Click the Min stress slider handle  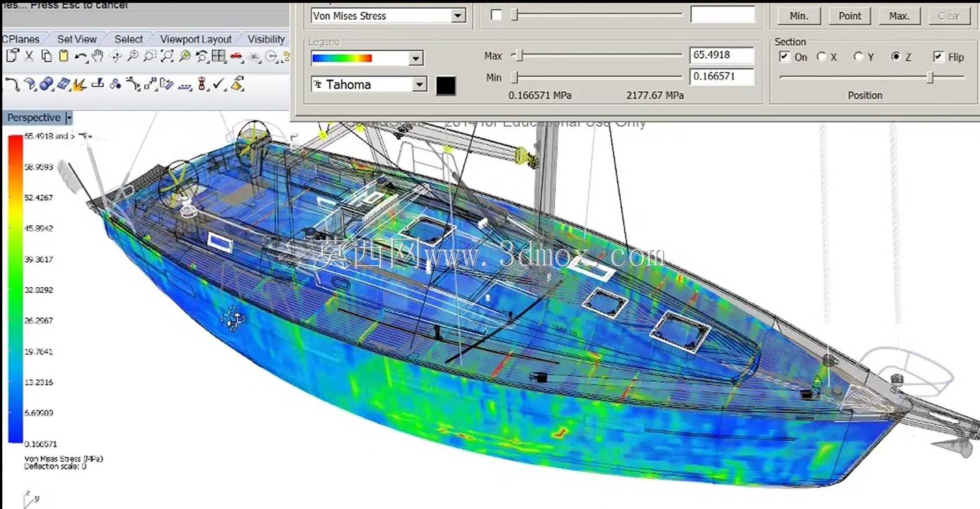click(x=515, y=77)
